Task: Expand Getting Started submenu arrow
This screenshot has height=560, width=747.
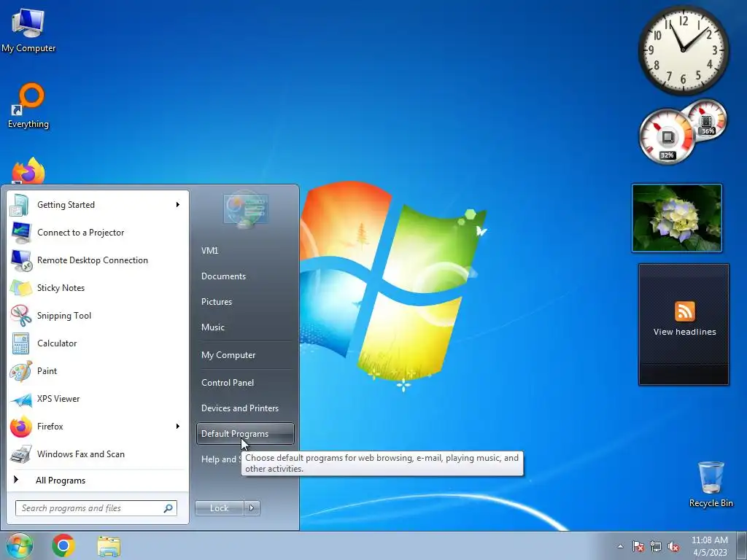Action: pyautogui.click(x=178, y=205)
